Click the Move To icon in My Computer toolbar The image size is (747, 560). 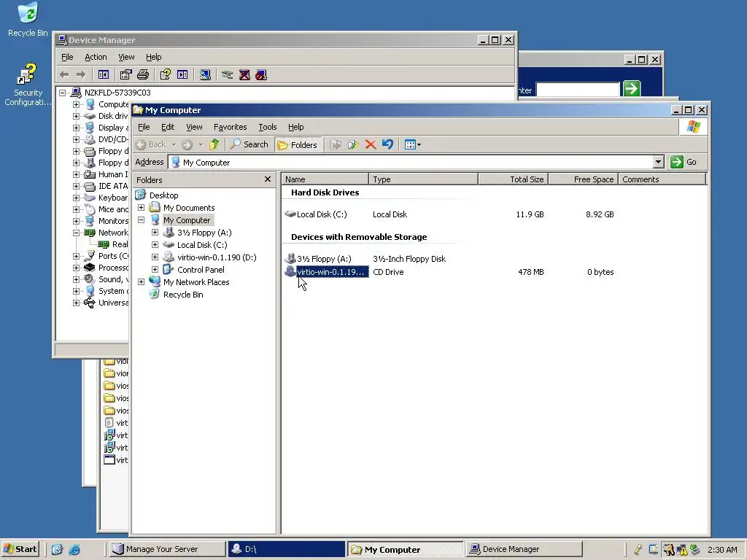click(336, 144)
